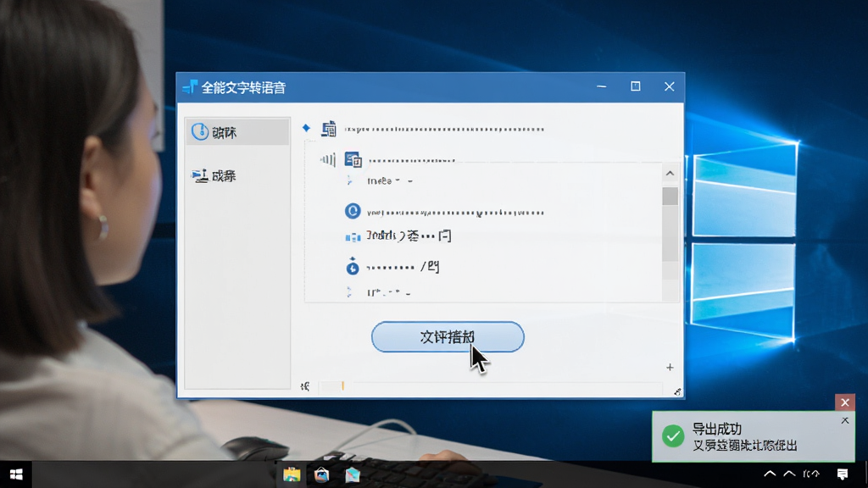Click the second chevron in the system tray
Viewport: 868px width, 488px height.
pos(789,474)
